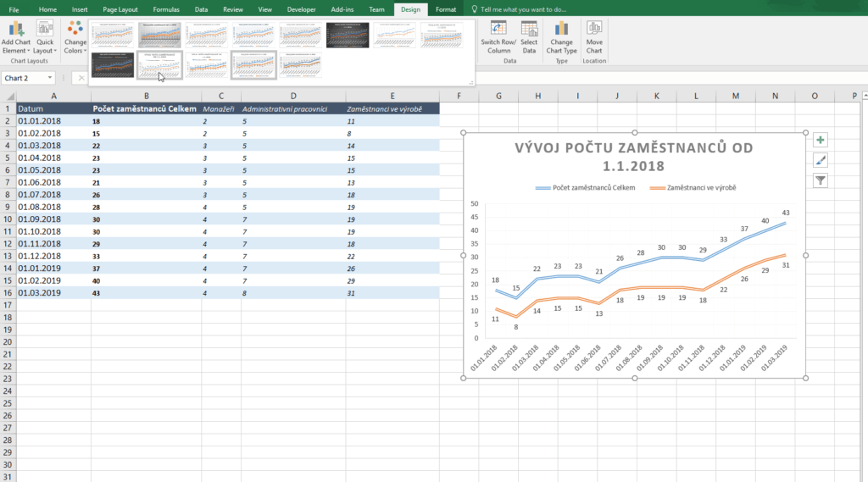
Task: Open the File menu
Action: [x=14, y=9]
